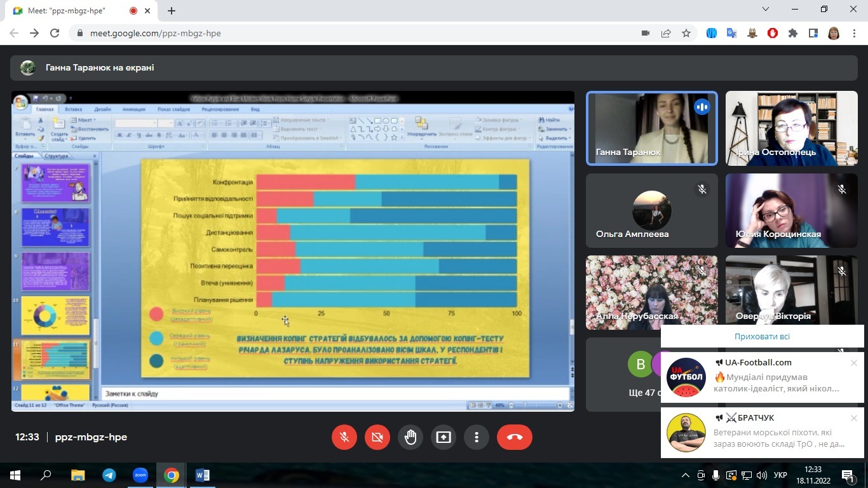The width and height of the screenshot is (868, 488).
Task: Expand the tab search chevron
Action: pyautogui.click(x=766, y=9)
